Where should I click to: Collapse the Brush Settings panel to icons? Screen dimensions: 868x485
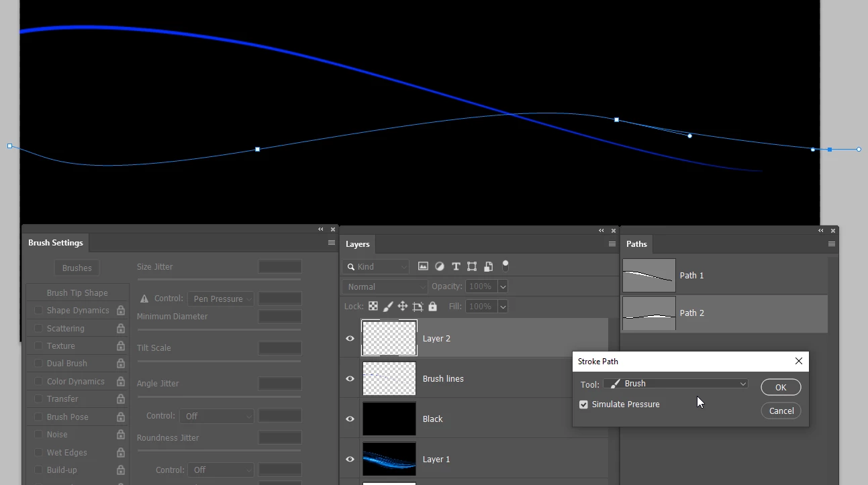(x=321, y=229)
